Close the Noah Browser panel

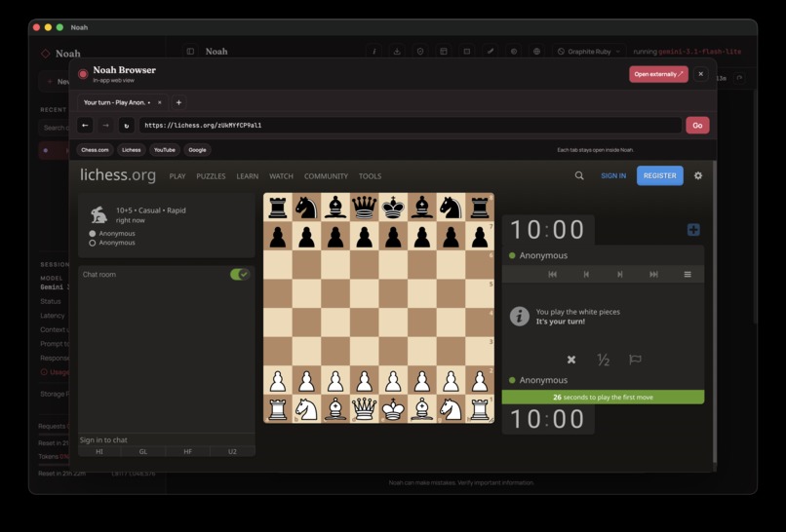[701, 74]
